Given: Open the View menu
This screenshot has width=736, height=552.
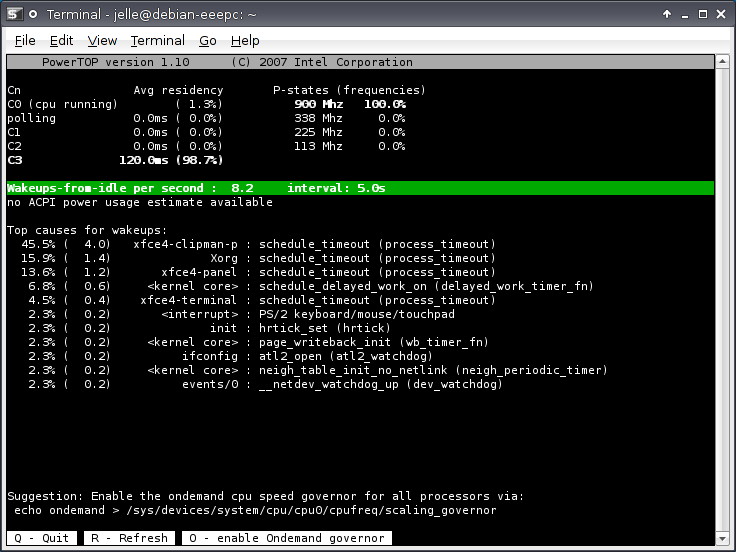Looking at the screenshot, I should point(102,41).
